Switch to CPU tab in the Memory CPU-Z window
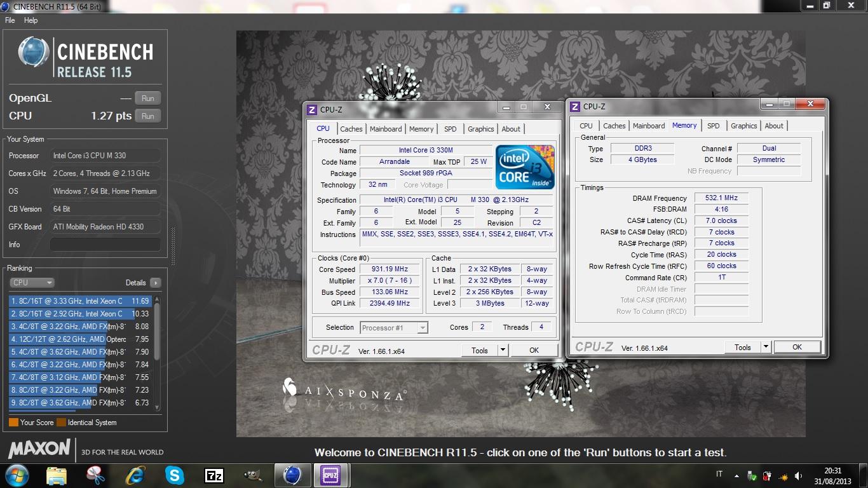Image resolution: width=868 pixels, height=488 pixels. point(586,126)
